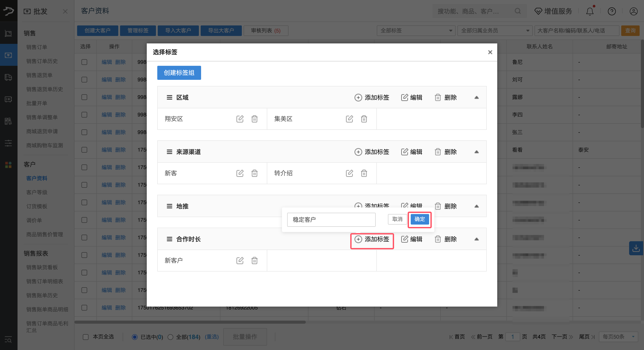Click the 确定 confirm button
The width and height of the screenshot is (644, 350).
tap(419, 219)
